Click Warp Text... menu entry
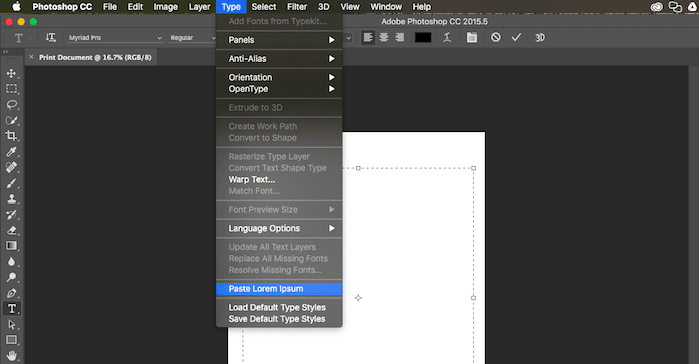Screen dimensions: 699x364 pos(251,180)
